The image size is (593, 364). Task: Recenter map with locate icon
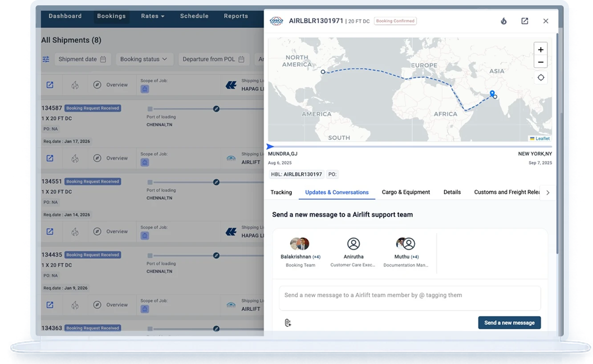click(540, 77)
